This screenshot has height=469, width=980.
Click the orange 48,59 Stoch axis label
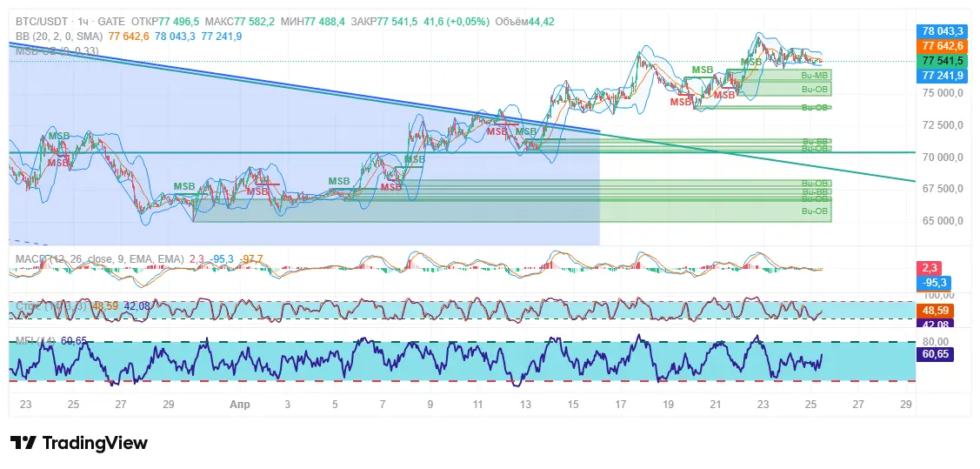[x=934, y=310]
